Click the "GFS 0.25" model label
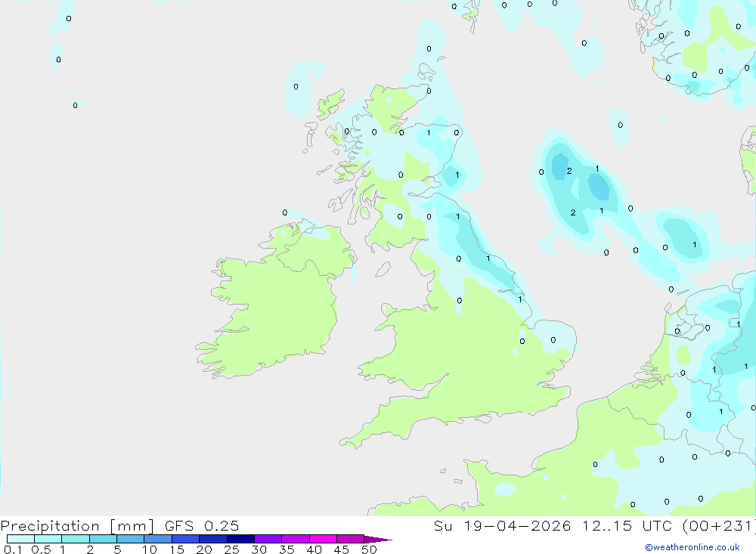756x554 pixels. (202, 525)
